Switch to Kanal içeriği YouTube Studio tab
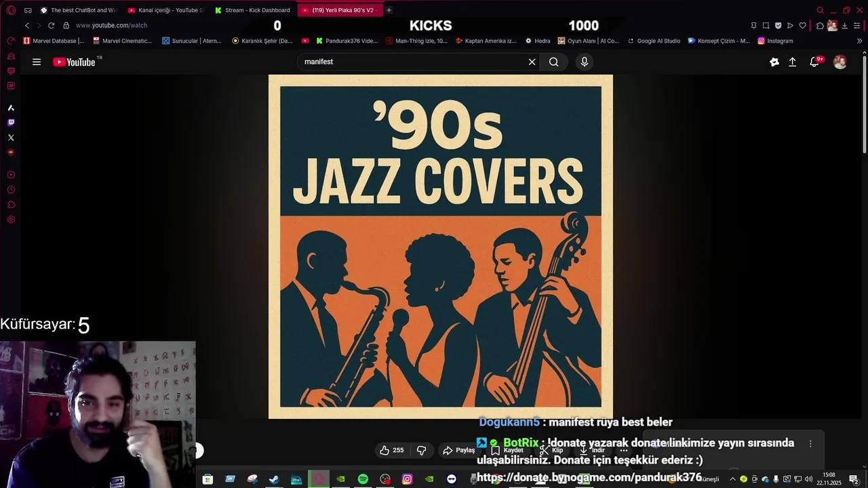This screenshot has width=868, height=488. point(165,10)
